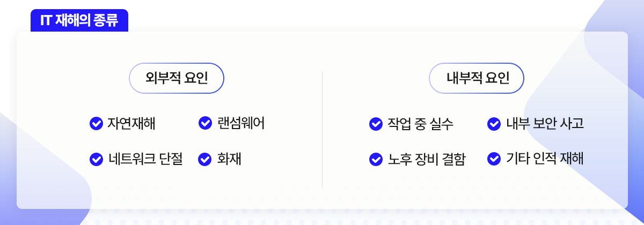644x225 pixels.
Task: Click the 네트워크 단절 text label
Action: tap(145, 159)
